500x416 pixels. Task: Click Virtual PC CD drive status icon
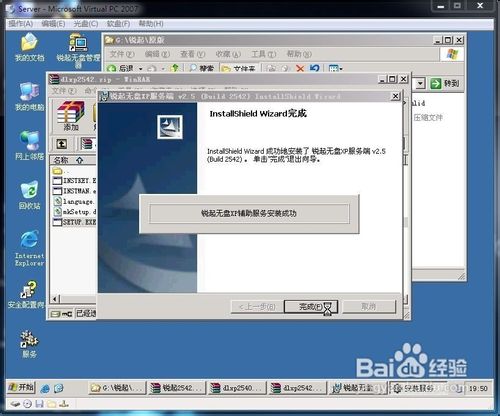[28, 404]
